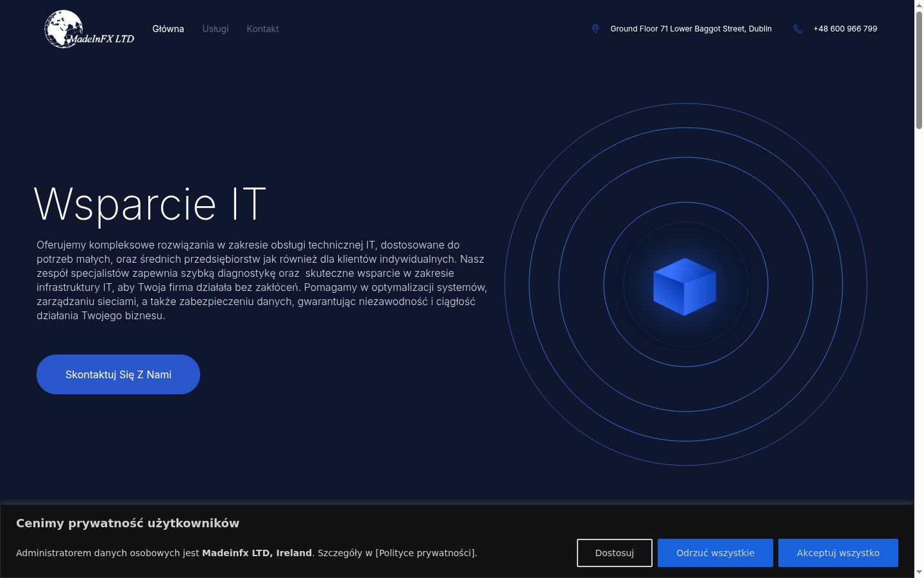Image resolution: width=924 pixels, height=578 pixels.
Task: Go to the Kontakt page
Action: tap(263, 29)
